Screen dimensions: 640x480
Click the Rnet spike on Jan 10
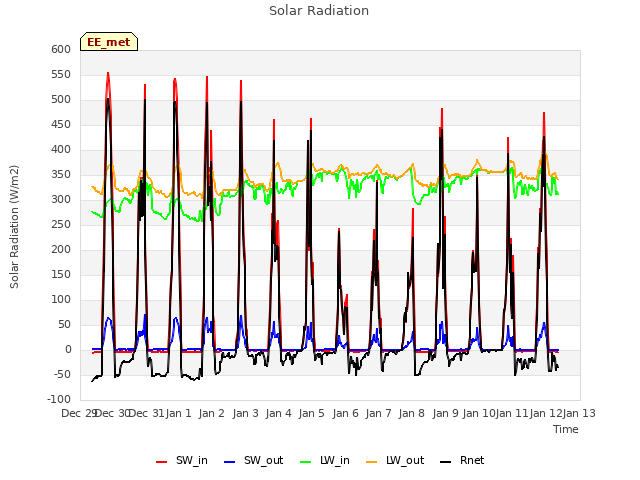pyautogui.click(x=477, y=176)
